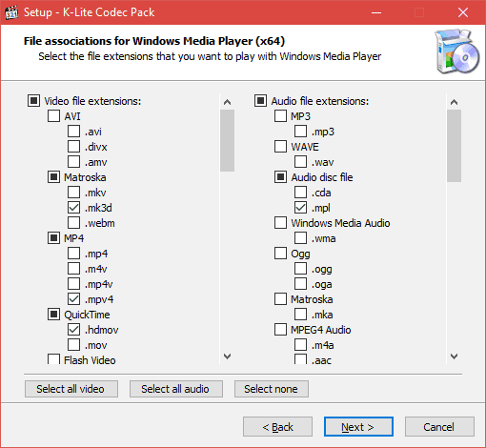Click the Select all video button
This screenshot has height=448, width=486.
tap(71, 389)
